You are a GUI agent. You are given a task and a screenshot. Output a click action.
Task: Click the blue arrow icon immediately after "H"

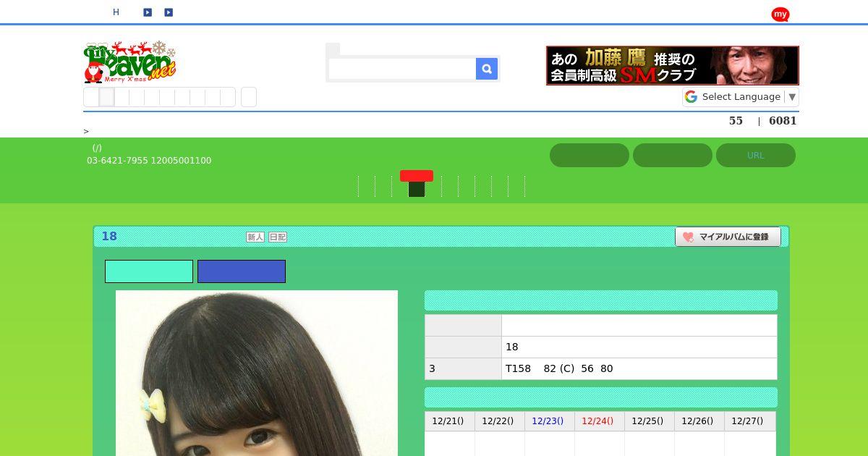click(148, 12)
